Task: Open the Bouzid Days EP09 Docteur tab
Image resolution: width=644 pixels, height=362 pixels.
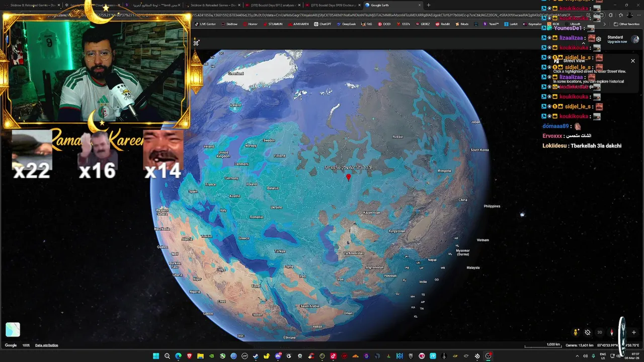Action: point(333,5)
